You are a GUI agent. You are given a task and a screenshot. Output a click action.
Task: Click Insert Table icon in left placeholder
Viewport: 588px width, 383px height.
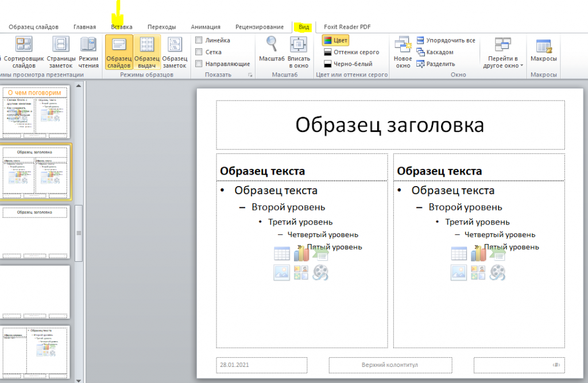281,254
